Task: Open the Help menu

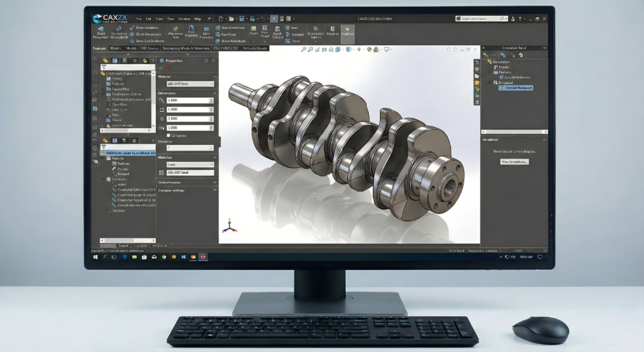Action: click(198, 19)
